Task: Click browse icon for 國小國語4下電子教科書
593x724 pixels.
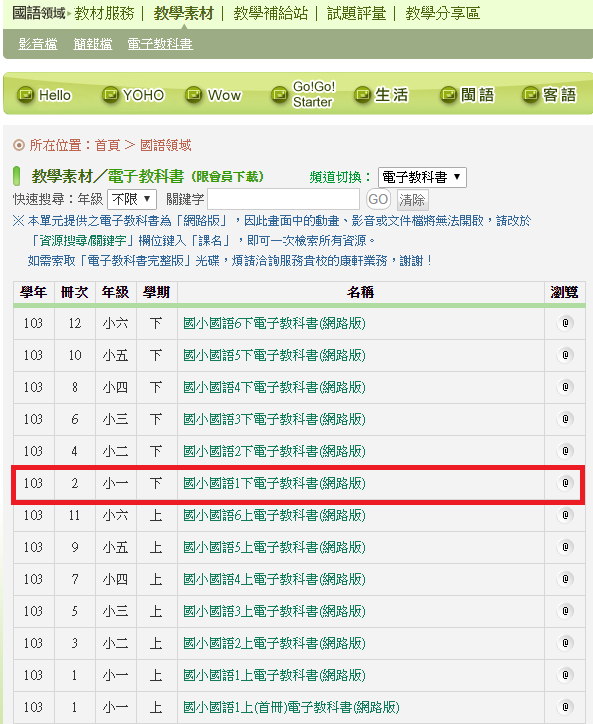Action: [565, 387]
